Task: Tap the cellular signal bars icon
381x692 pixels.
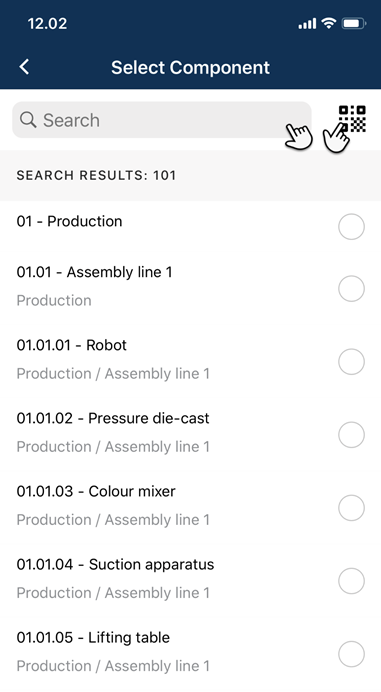Action: click(x=307, y=23)
